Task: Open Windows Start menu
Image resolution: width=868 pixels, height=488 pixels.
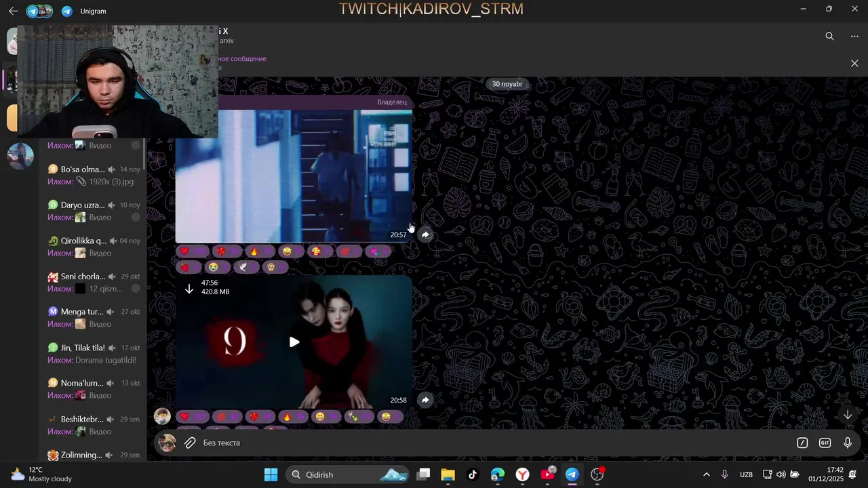Action: click(x=271, y=474)
